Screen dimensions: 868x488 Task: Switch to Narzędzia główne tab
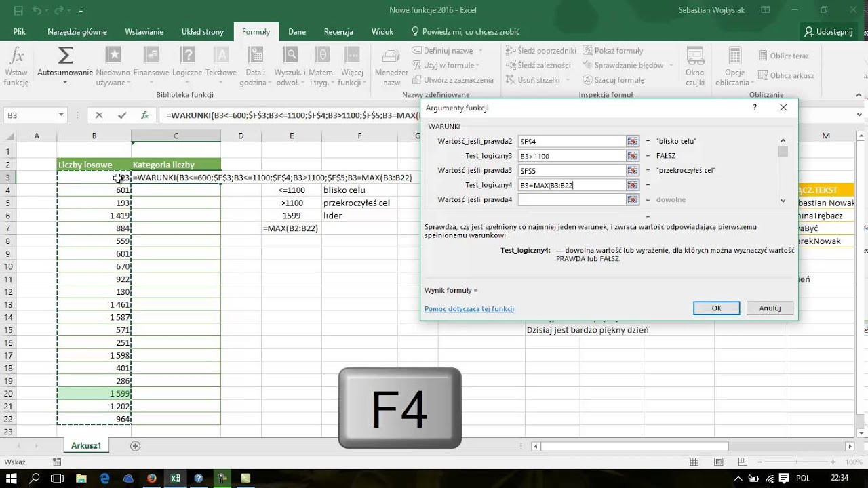click(77, 31)
